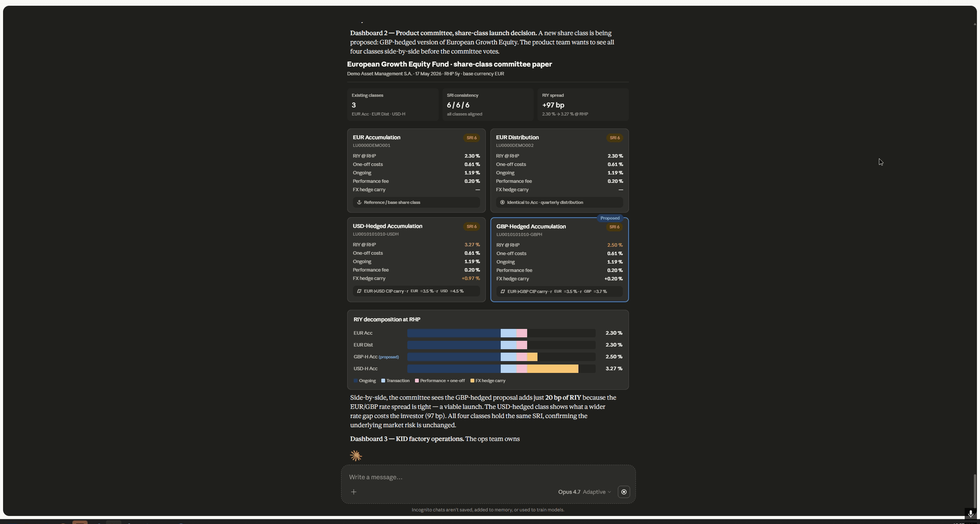Click the orange FX carry segment of GBP-H Acc bar
Viewport: 980px width, 524px height.
[x=532, y=357]
